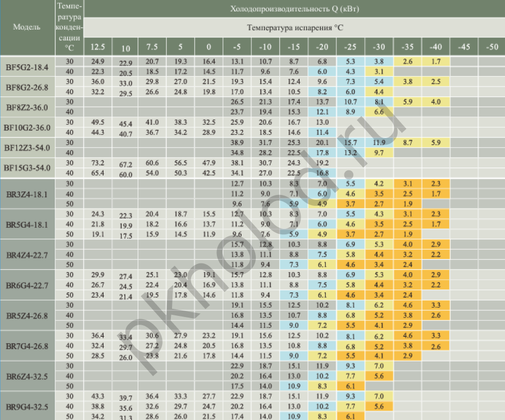Click the BF5G2-18.4 model cell
The image size is (505, 420).
pos(27,67)
